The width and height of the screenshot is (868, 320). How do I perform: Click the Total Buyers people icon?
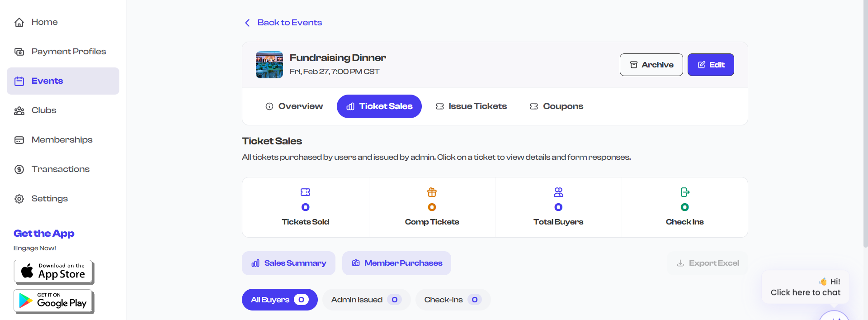(x=559, y=192)
